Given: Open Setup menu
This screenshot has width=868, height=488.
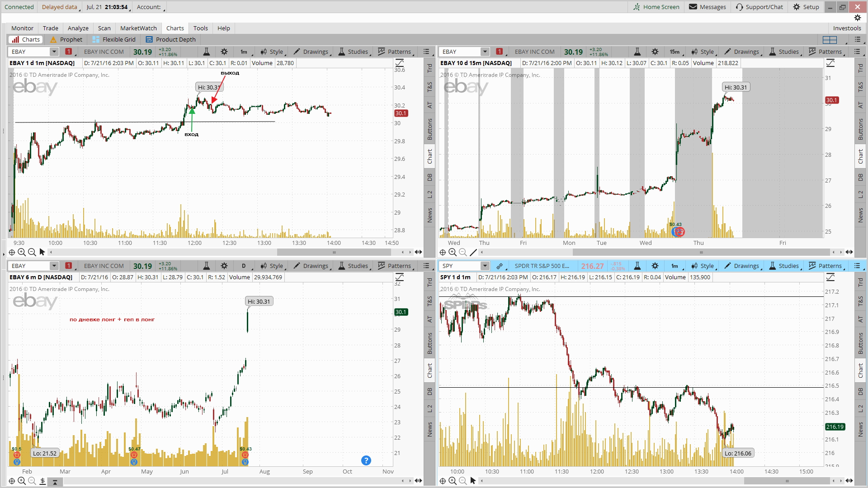Looking at the screenshot, I should click(806, 7).
